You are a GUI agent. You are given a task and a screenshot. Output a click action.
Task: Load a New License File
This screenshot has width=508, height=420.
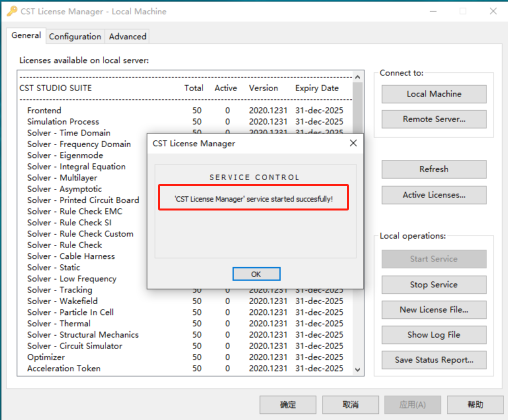coord(434,310)
